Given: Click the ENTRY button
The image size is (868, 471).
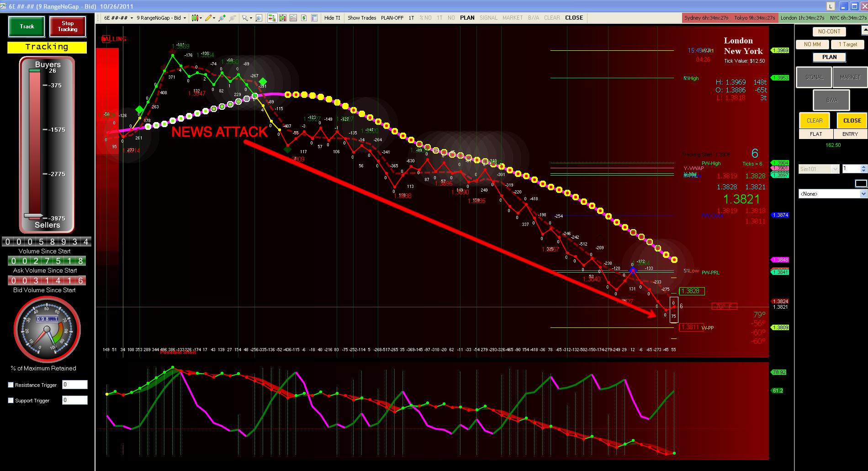Looking at the screenshot, I should pos(850,134).
